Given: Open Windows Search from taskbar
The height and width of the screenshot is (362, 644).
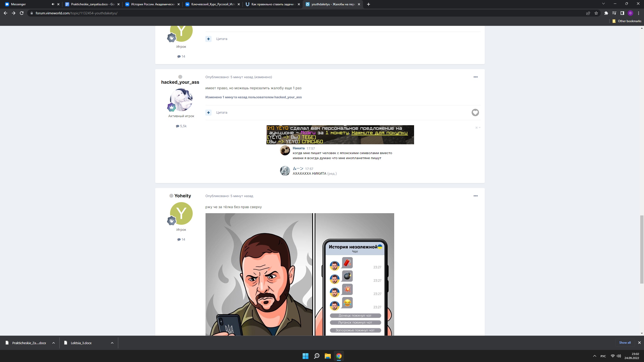Looking at the screenshot, I should 317,356.
